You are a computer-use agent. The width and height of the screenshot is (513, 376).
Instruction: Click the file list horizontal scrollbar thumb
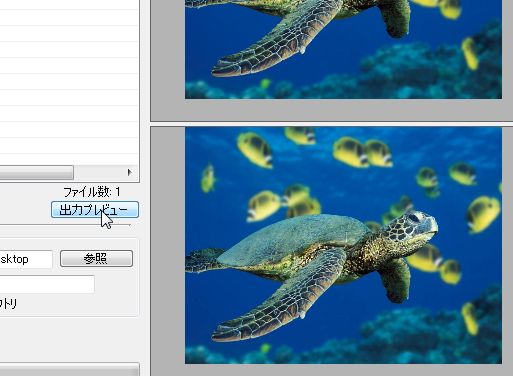[37, 172]
